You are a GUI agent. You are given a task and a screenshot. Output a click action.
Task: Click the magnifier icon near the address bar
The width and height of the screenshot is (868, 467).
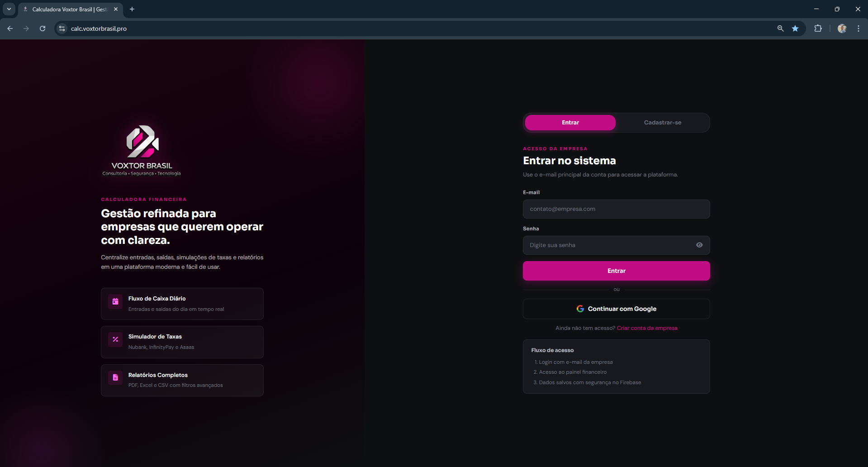point(780,29)
